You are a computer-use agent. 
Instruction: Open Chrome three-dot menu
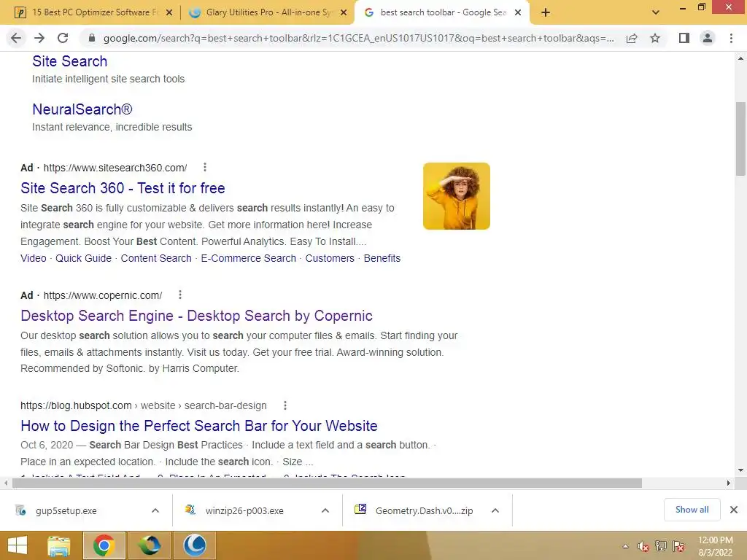point(731,38)
